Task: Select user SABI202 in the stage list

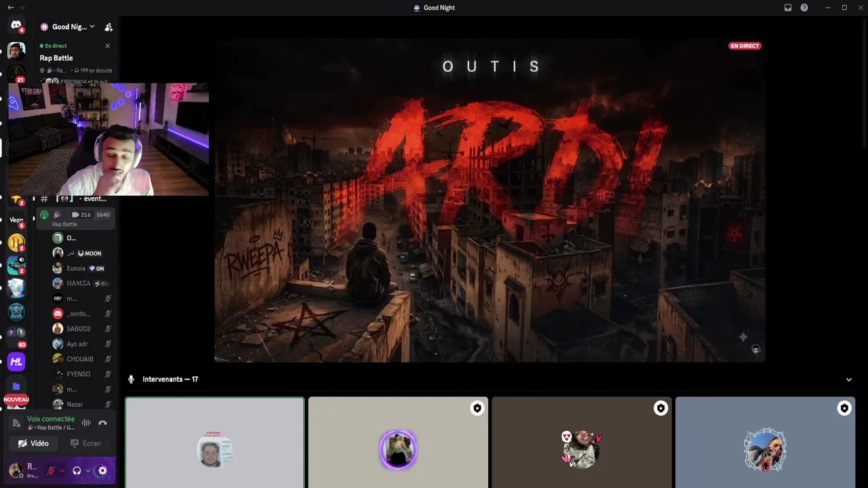Action: pos(82,329)
